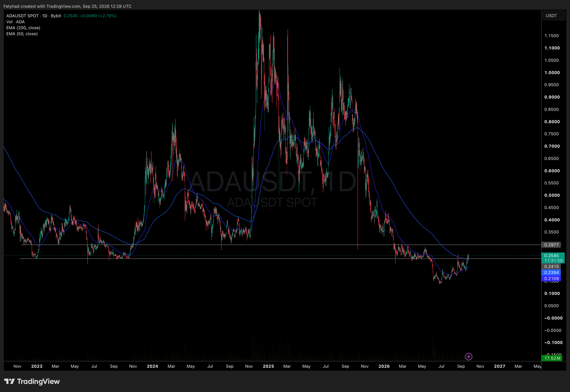The height and width of the screenshot is (392, 570).
Task: Click the 1.0000 price scale label
Action: click(552, 73)
